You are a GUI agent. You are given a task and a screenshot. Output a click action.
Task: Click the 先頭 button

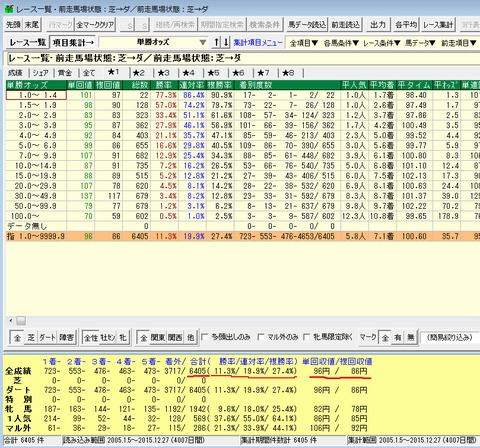coord(14,25)
